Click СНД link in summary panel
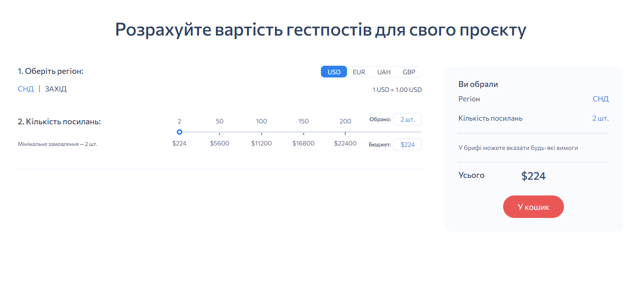Viewport: 644px width, 281px height. [600, 99]
